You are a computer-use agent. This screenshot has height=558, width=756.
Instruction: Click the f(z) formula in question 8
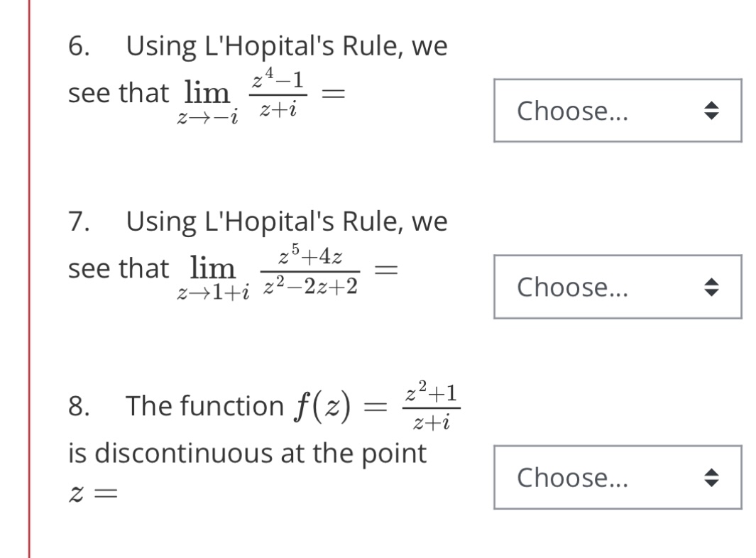coord(398,405)
